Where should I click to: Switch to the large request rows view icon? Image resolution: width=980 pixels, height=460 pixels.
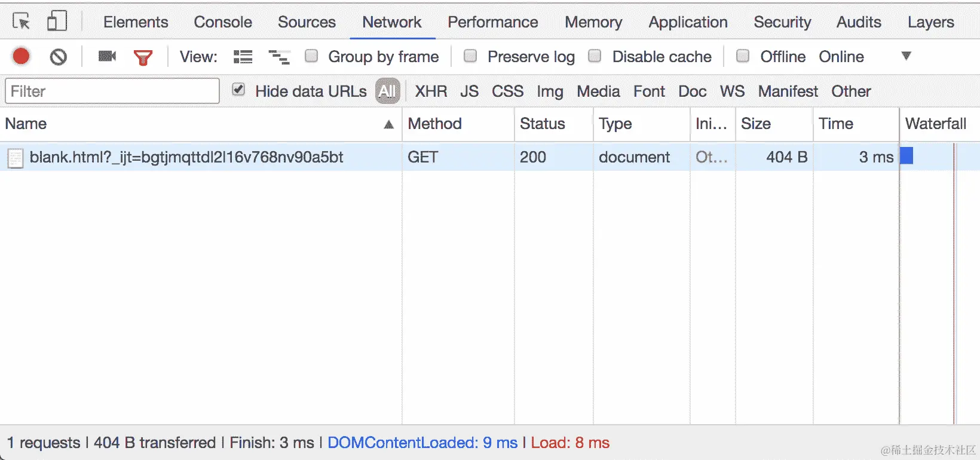click(x=243, y=57)
